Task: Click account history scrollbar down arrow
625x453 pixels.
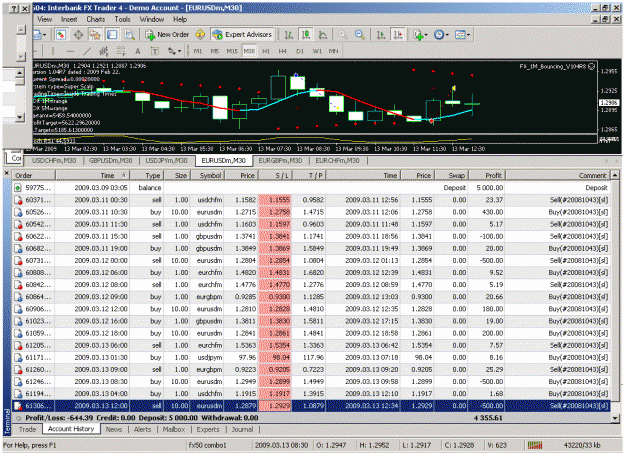Action: click(615, 418)
